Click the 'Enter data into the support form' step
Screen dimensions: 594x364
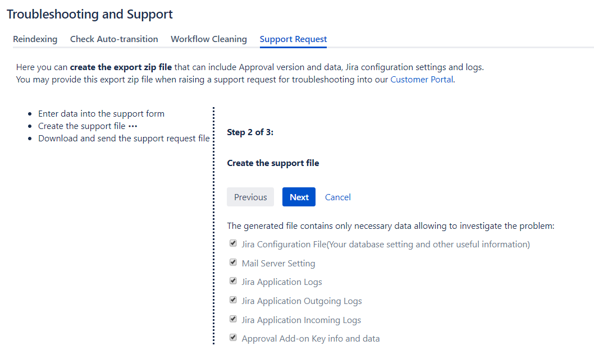(x=101, y=114)
